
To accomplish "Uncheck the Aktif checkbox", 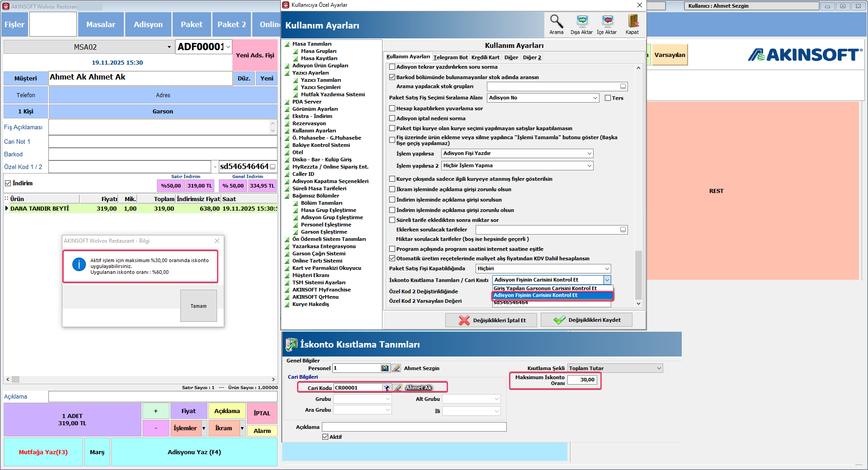I will point(325,437).
